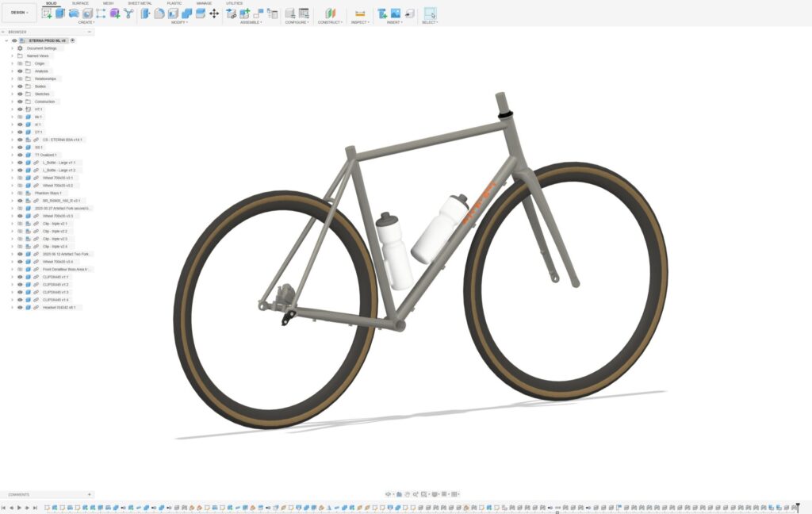Select the Offset Plane construct icon

tap(331, 14)
